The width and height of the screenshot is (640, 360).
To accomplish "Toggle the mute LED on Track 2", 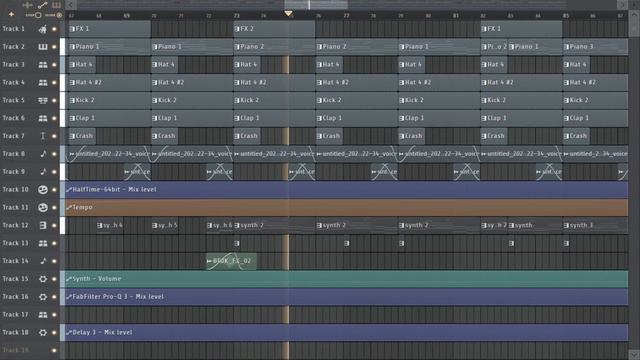I will pos(54,47).
